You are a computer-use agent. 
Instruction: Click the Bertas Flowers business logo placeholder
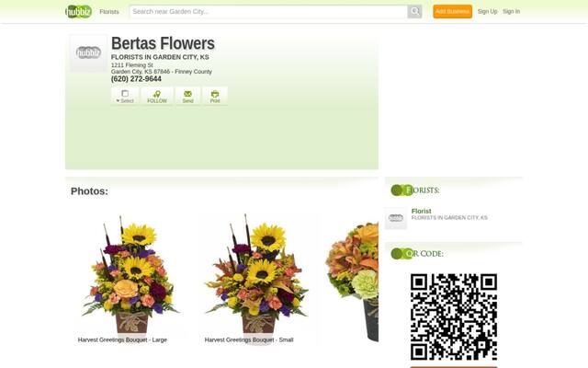coord(88,53)
